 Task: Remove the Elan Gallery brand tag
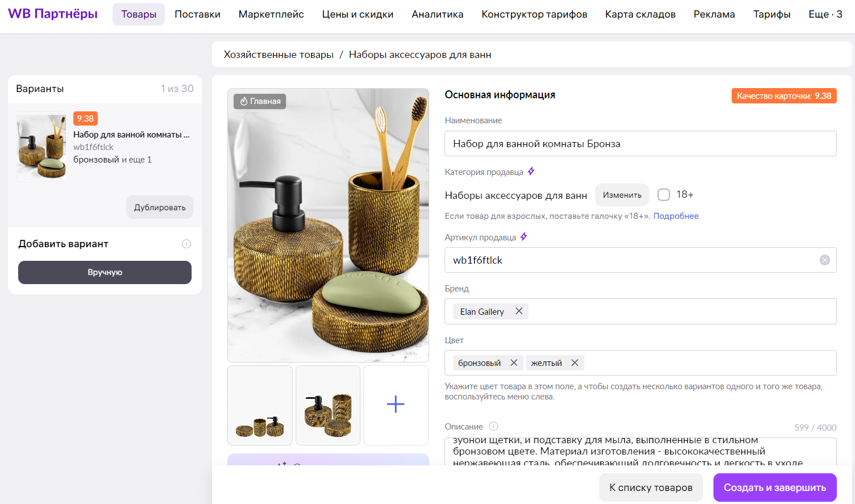point(518,311)
